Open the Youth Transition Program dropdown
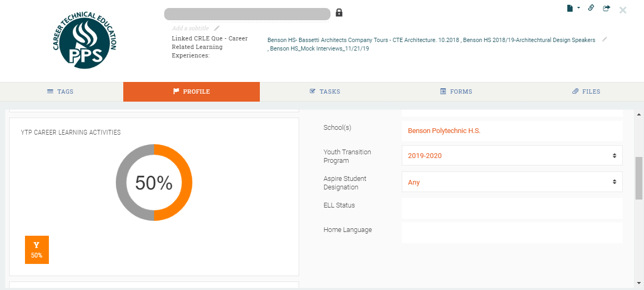This screenshot has height=290, width=644. 512,156
